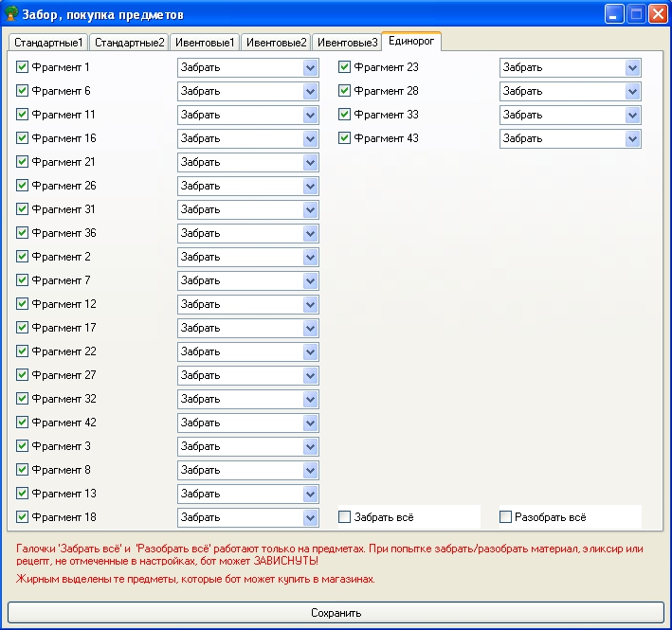Screen dimensions: 672x630
Task: Open the Фрагмент 13 dropdown list
Action: tap(310, 494)
